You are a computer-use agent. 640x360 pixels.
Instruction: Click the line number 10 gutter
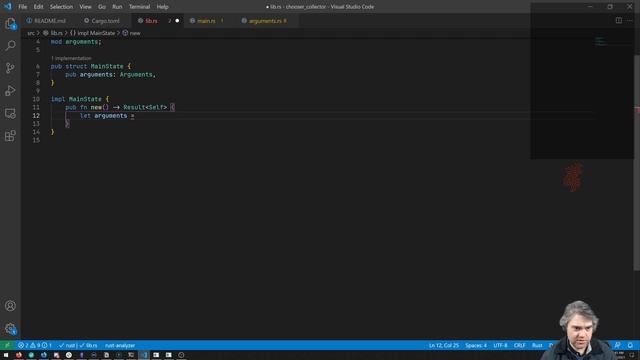click(36, 99)
